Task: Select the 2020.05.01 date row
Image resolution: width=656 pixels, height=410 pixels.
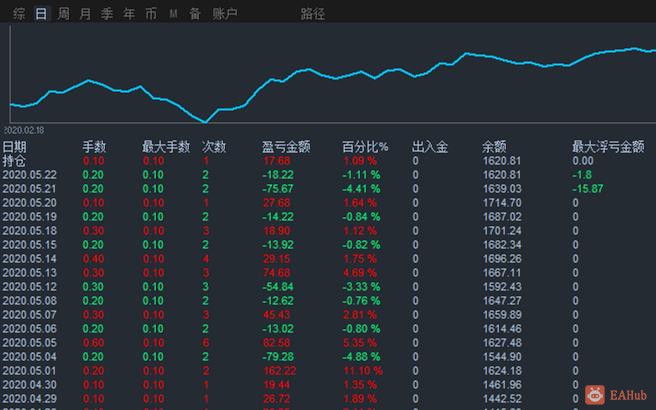Action: [29, 371]
